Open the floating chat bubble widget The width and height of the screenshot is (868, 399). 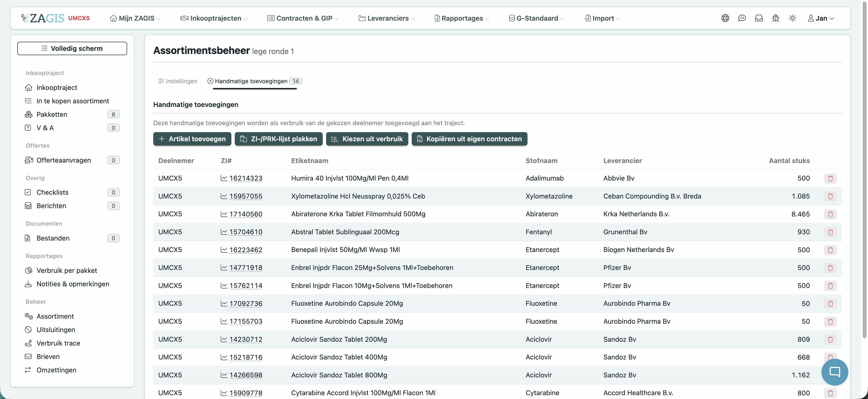coord(834,372)
